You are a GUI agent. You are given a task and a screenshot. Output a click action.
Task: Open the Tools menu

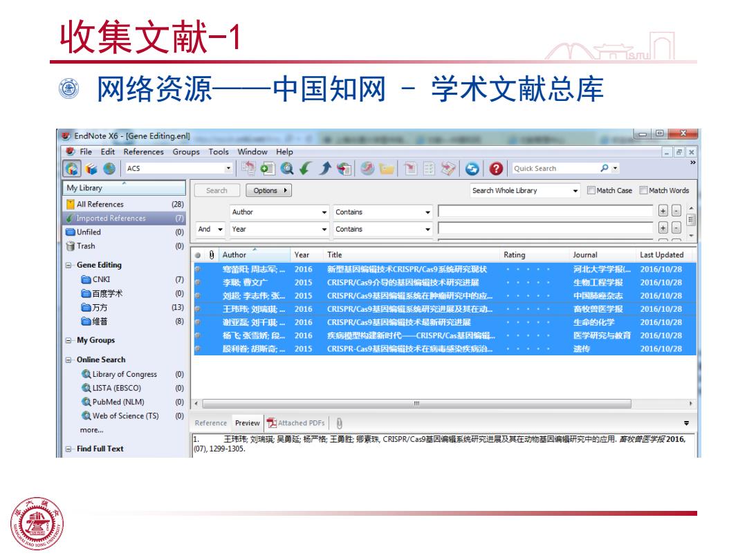(219, 152)
